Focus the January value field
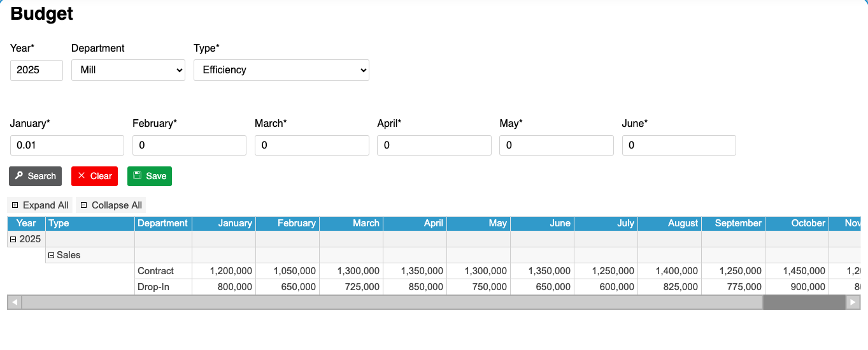This screenshot has width=868, height=350. click(x=67, y=145)
